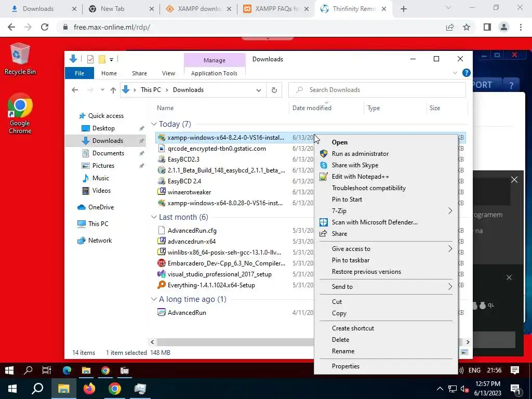
Task: Click New Folder icon in quick access toolbar
Action: pos(102,59)
